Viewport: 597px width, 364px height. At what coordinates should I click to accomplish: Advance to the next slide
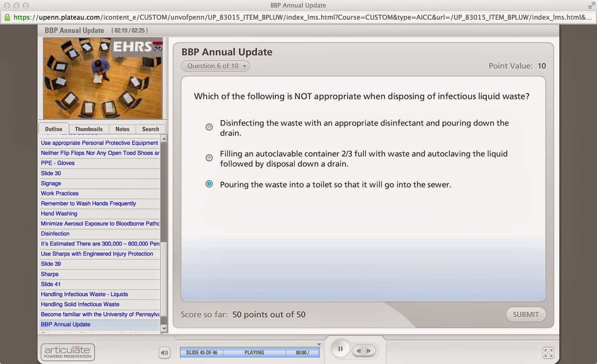tap(369, 351)
